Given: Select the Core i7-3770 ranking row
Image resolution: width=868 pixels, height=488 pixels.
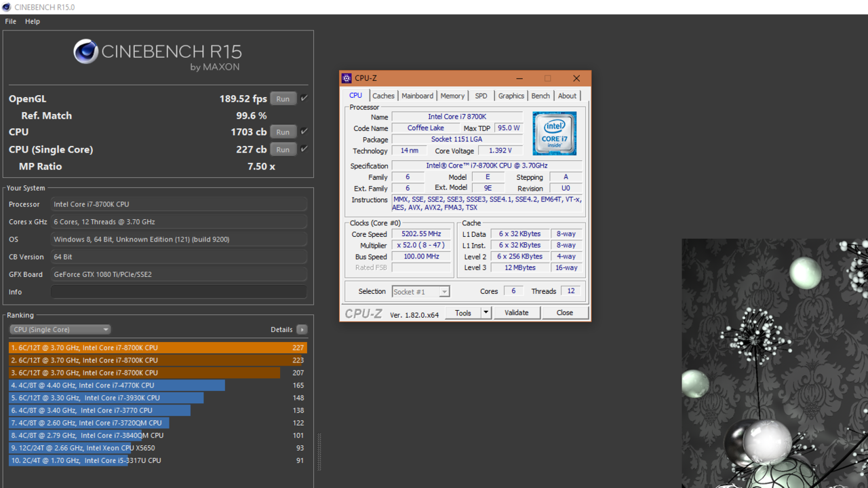Looking at the screenshot, I should tap(158, 411).
